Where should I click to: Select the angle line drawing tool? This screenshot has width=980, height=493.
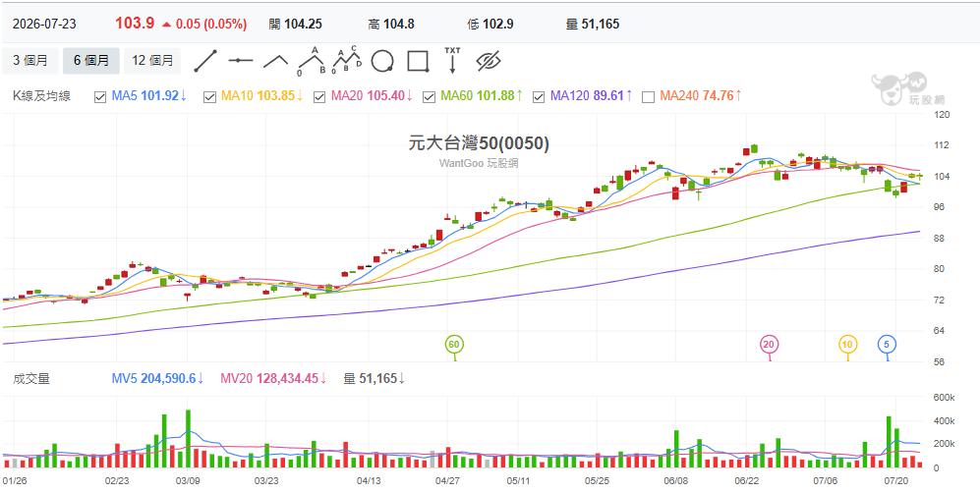click(x=275, y=61)
